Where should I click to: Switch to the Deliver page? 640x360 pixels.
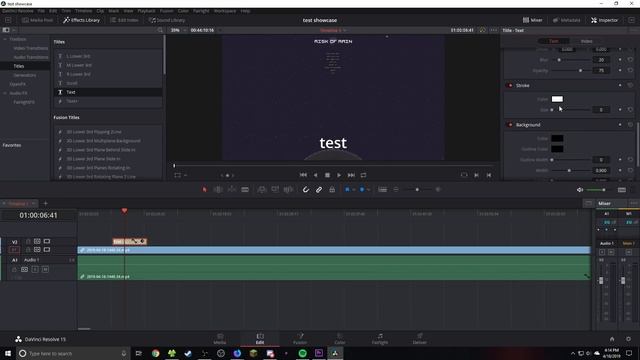[x=420, y=338]
